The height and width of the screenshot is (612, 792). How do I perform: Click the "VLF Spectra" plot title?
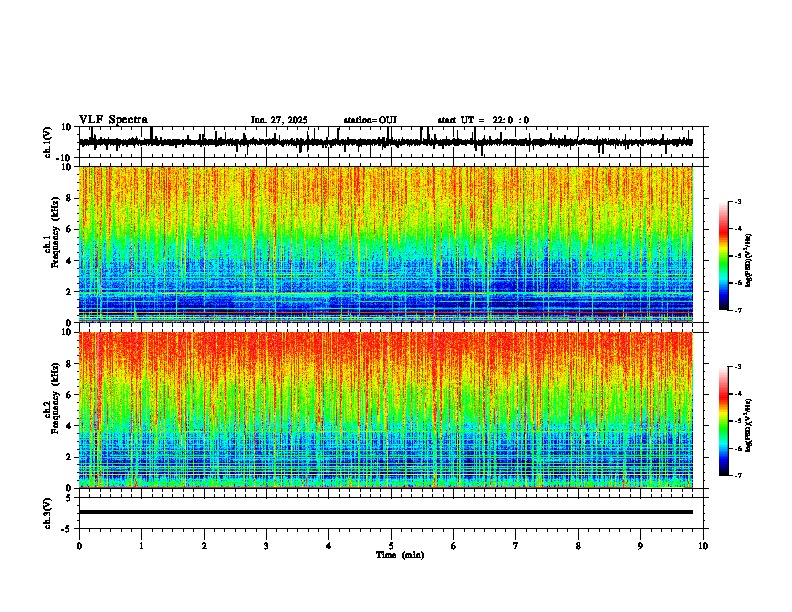click(x=113, y=120)
